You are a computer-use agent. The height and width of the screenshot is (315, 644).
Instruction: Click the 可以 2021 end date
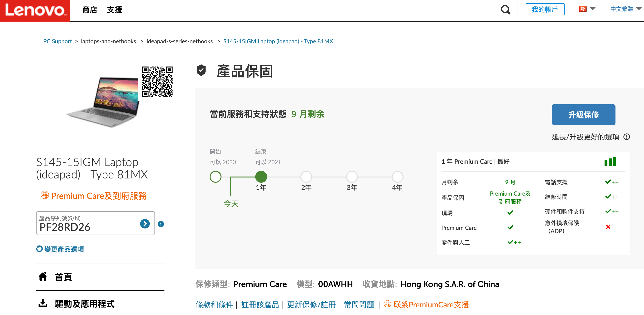pos(268,162)
